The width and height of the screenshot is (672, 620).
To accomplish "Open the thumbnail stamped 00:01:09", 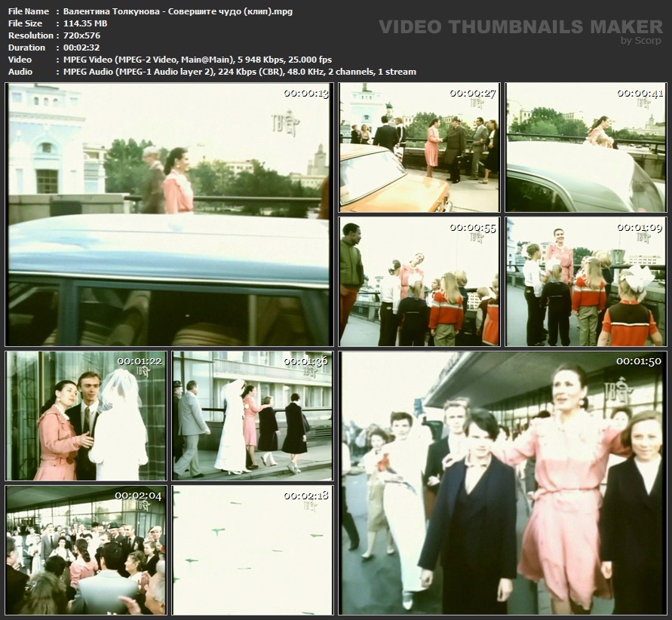I will pos(586,281).
